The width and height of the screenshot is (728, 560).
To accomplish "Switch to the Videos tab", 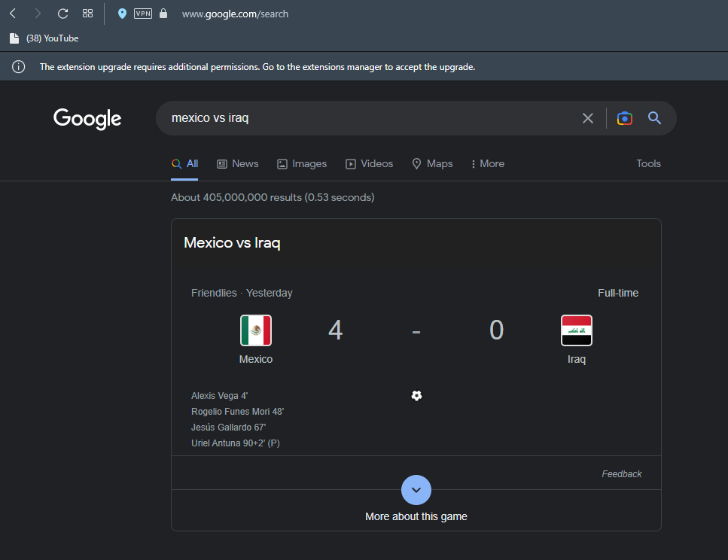I will (369, 163).
